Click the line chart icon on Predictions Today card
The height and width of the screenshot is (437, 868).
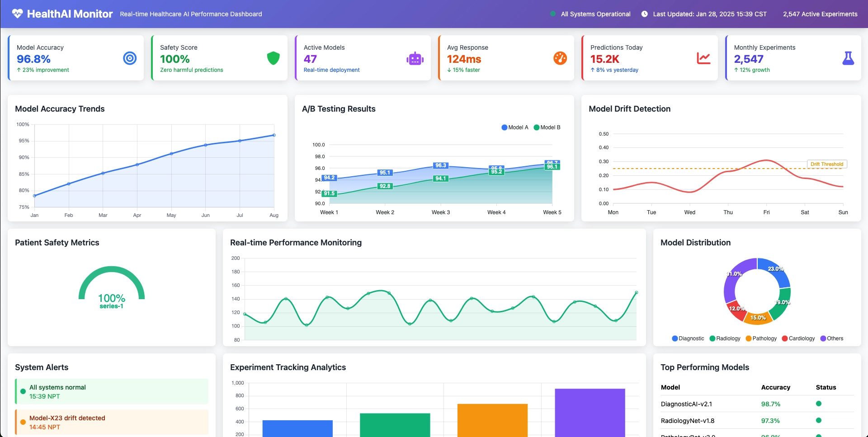[x=703, y=58]
